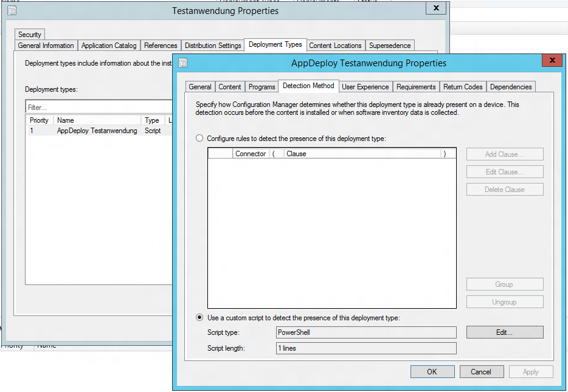
Task: Switch to the Content Locations tab
Action: pos(335,46)
